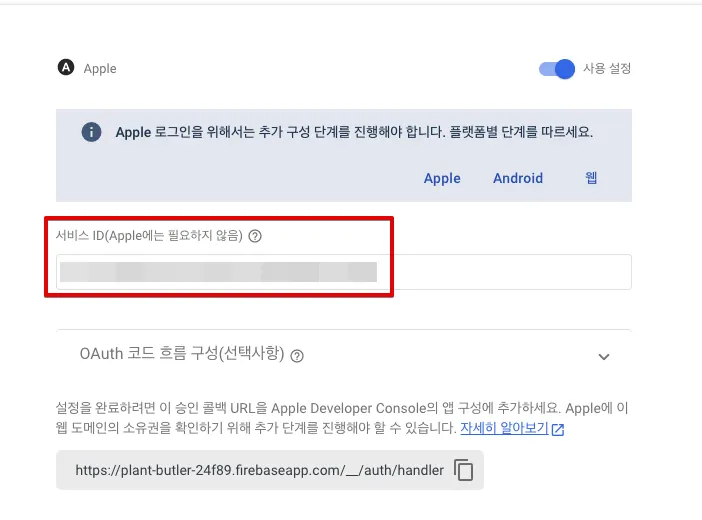Open the 웹 platform setup link
Screen dimensions: 702x520
(x=591, y=178)
